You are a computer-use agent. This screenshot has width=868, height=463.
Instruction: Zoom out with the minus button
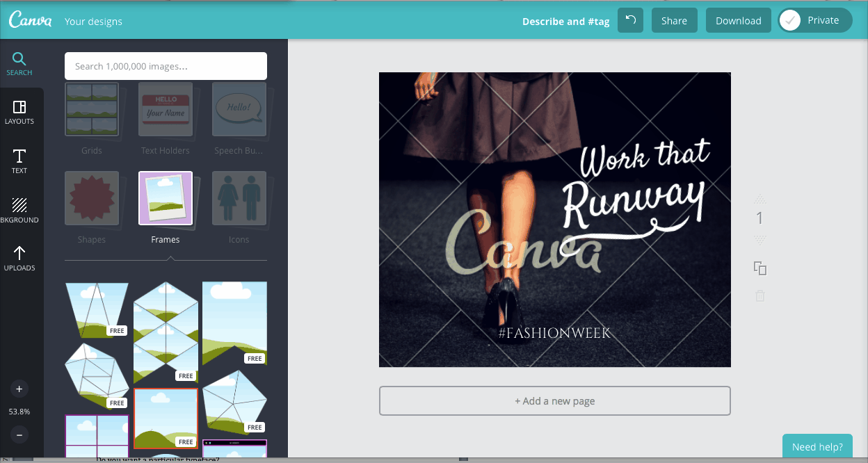click(19, 435)
